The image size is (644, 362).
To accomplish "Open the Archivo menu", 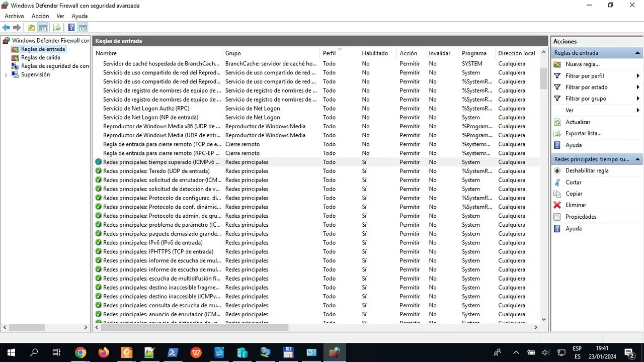I will [14, 16].
